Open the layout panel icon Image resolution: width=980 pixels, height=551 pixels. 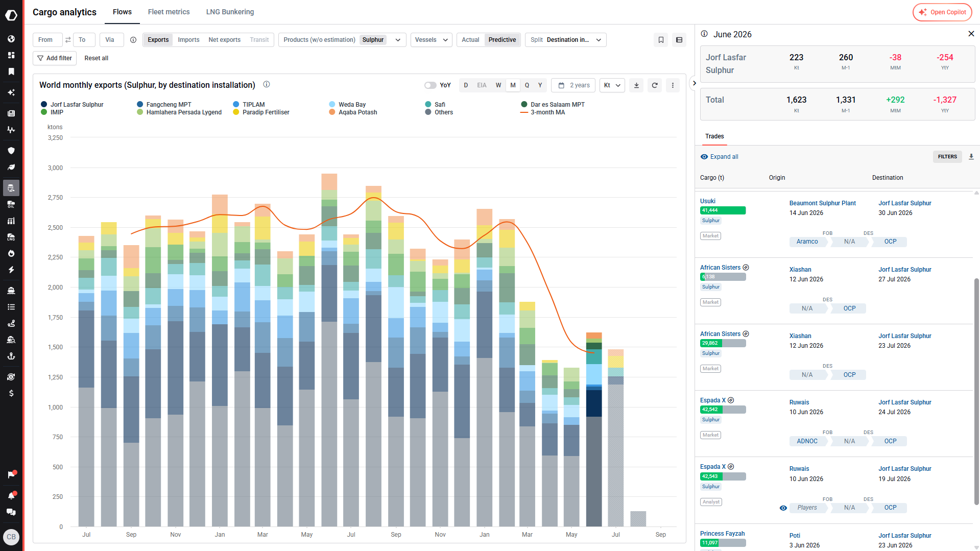pyautogui.click(x=679, y=40)
